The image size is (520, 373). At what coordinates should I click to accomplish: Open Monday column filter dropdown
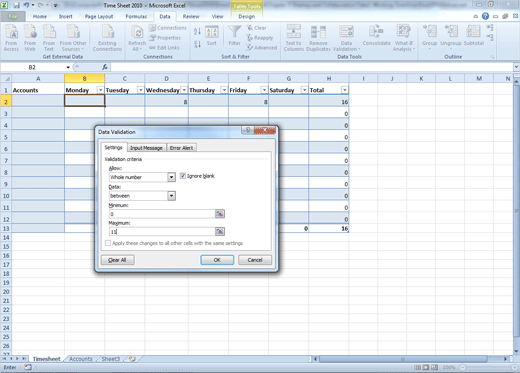coord(100,90)
